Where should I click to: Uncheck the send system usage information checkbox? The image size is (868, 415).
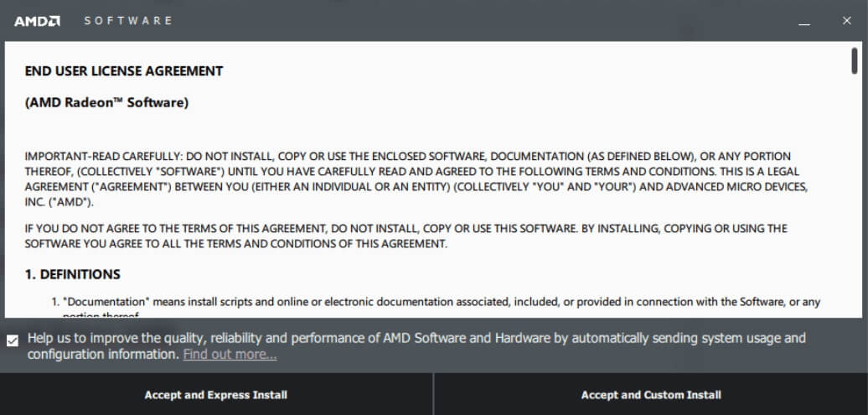(13, 340)
